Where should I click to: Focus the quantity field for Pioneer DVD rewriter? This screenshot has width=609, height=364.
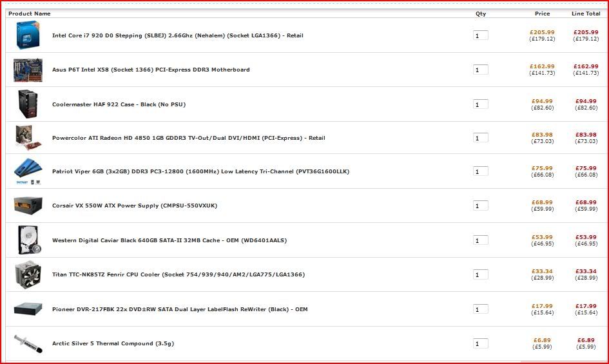coord(481,309)
